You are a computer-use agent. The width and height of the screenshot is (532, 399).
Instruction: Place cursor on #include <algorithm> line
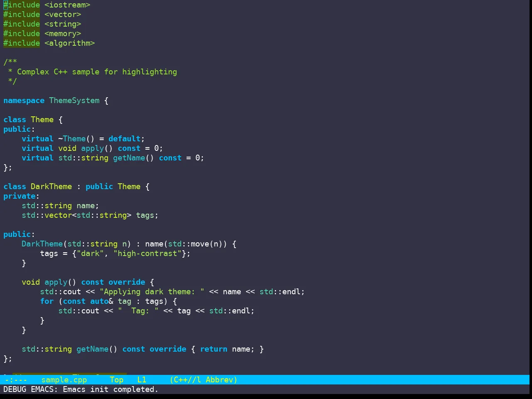click(49, 43)
